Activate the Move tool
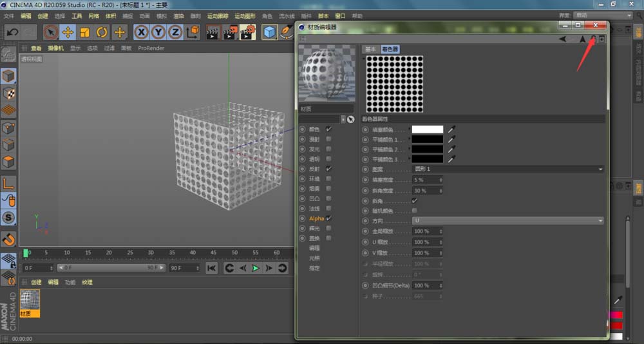Screen dimensions: 644x344 (x=68, y=32)
